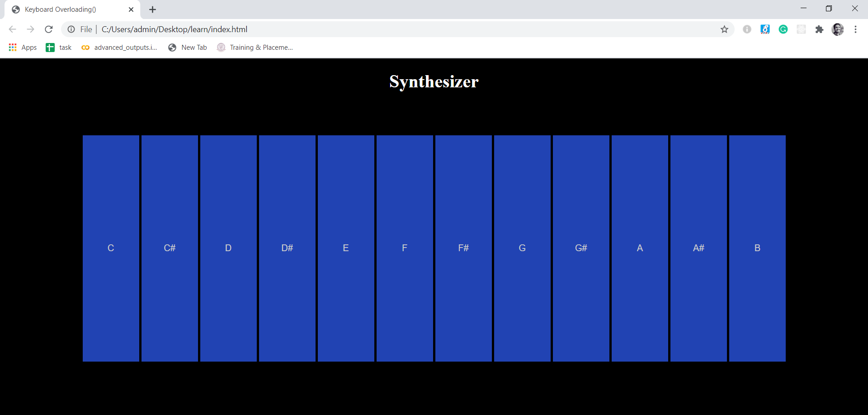The image size is (868, 415).
Task: Open the 'task' bookmark
Action: coord(59,47)
